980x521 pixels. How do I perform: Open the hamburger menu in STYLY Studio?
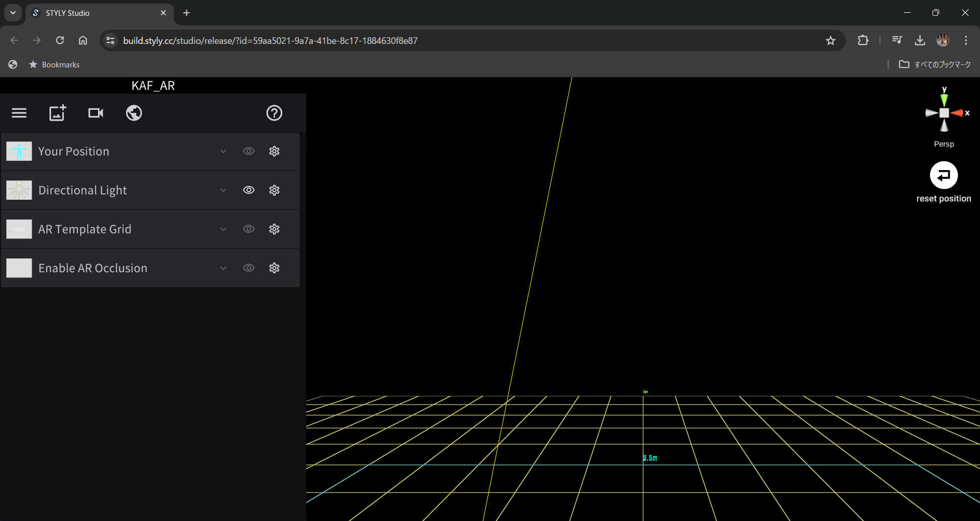point(19,113)
